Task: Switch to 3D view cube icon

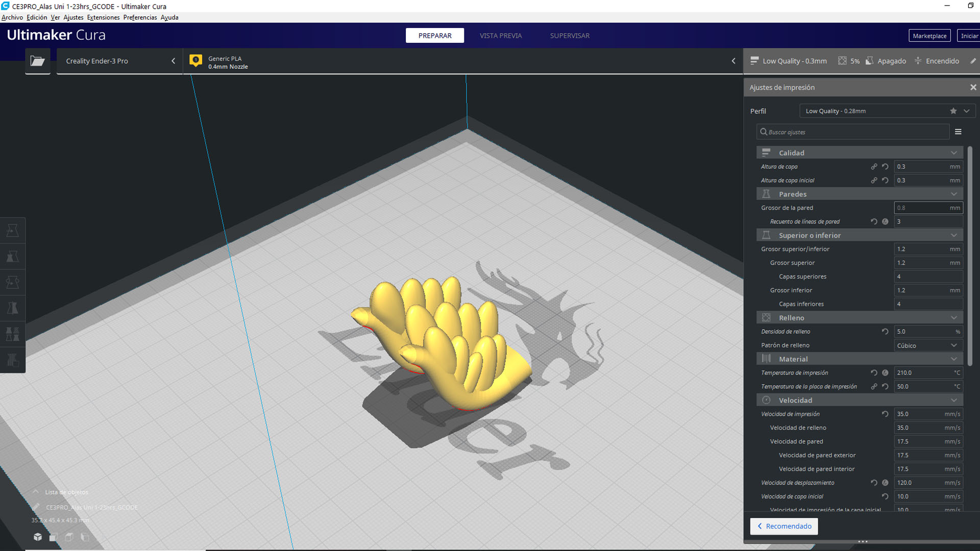Action: click(x=38, y=537)
